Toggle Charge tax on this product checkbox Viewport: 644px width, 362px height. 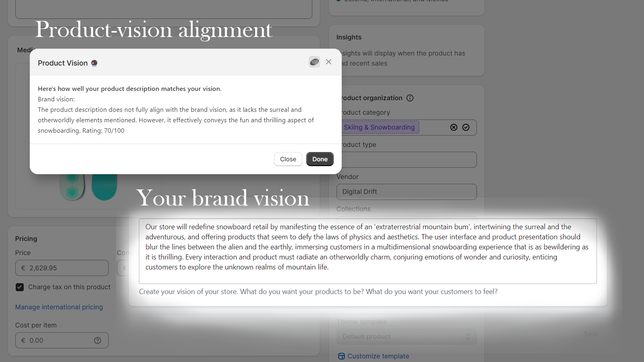pyautogui.click(x=20, y=287)
